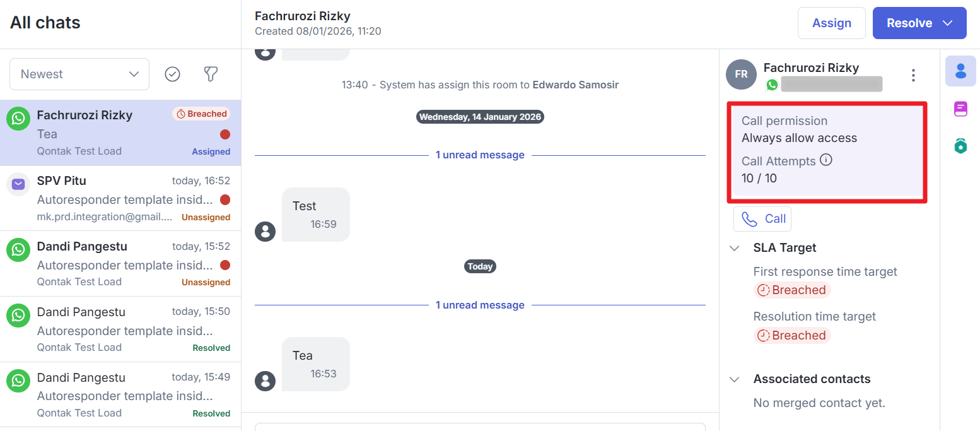Click the Test message bubble
This screenshot has width=980, height=431.
tap(315, 214)
